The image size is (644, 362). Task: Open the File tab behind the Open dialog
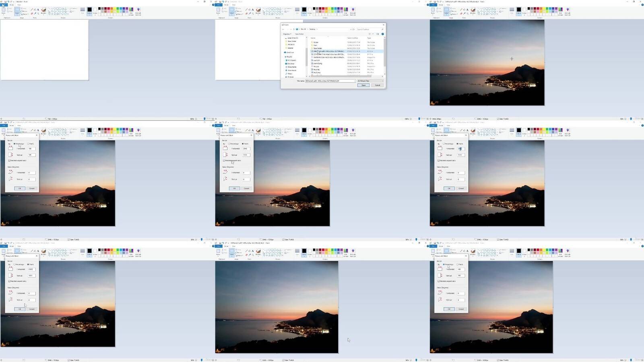coord(219,5)
